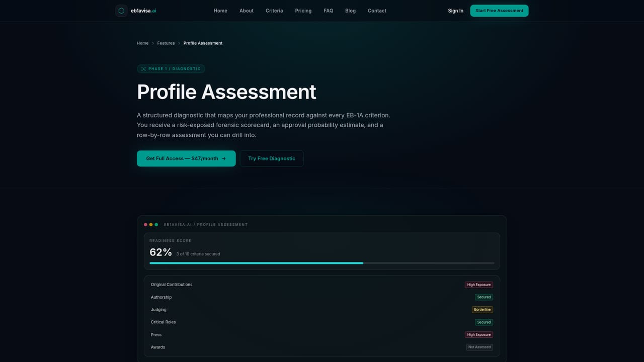Select the Judging criterion row

coord(322,310)
